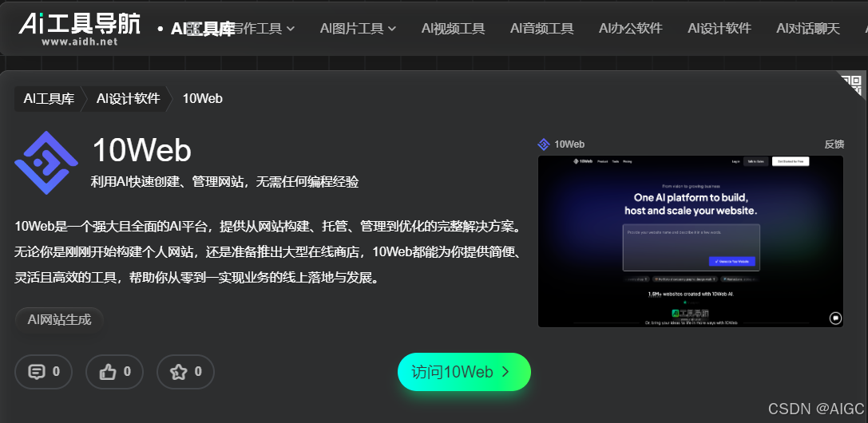Open the 10Web website preview thumbnail
The image size is (868, 423).
point(690,241)
